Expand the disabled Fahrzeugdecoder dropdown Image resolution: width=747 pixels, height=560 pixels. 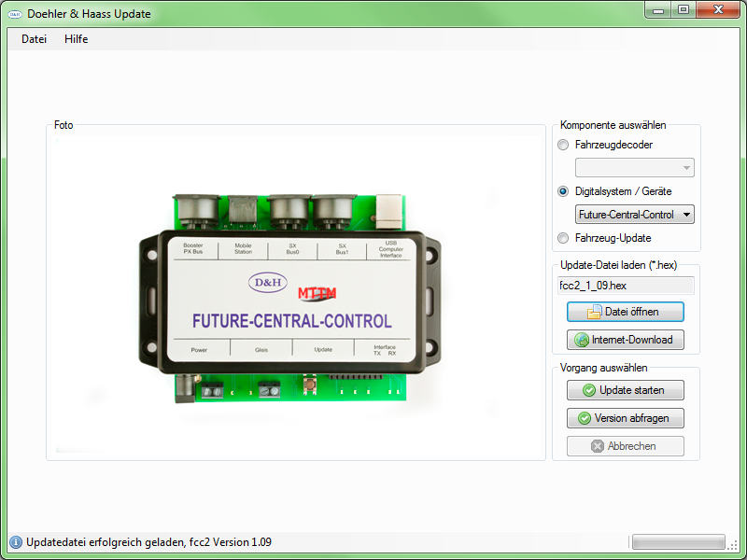point(635,168)
